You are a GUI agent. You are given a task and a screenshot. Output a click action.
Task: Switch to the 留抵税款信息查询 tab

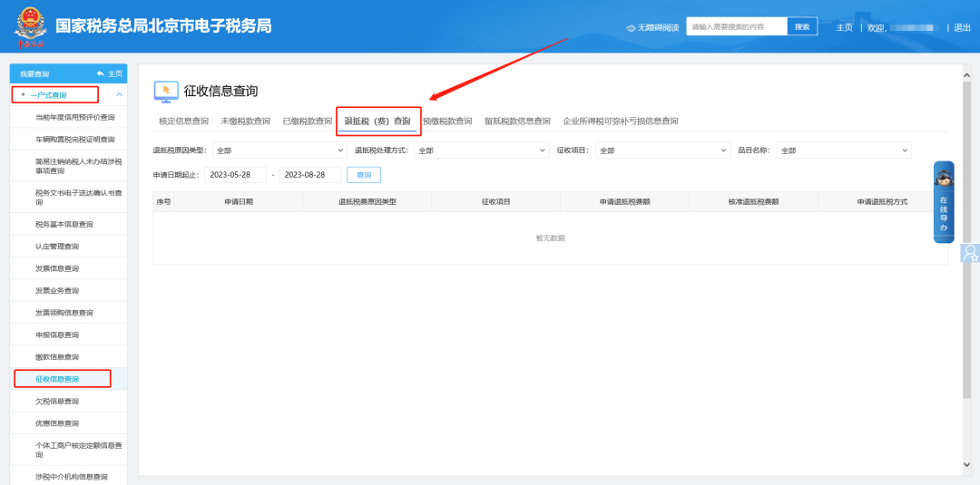(517, 121)
